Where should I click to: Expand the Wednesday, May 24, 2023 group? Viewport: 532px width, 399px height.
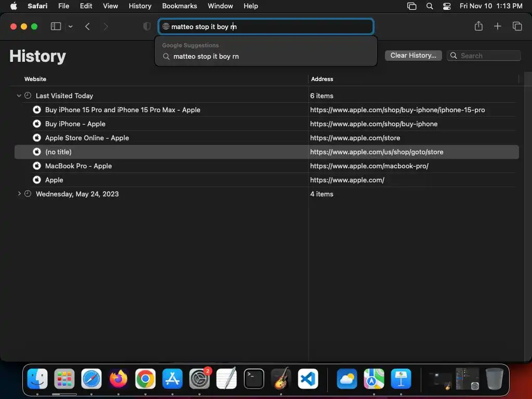[x=19, y=194]
